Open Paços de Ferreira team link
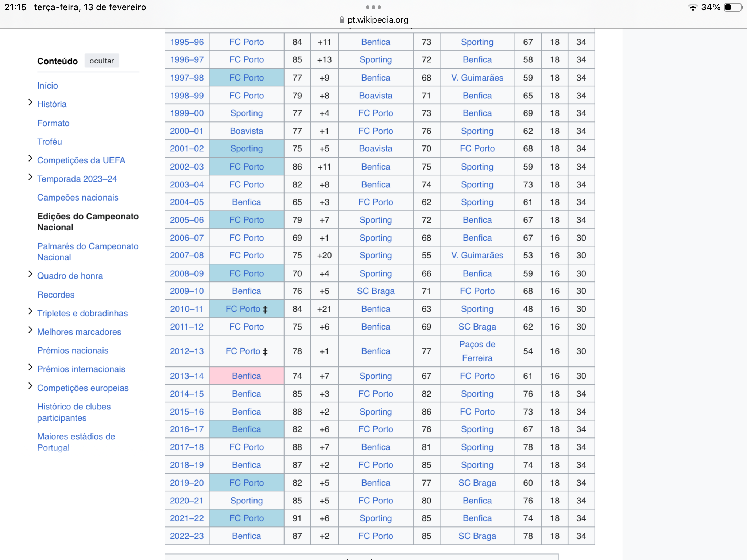 (x=477, y=351)
